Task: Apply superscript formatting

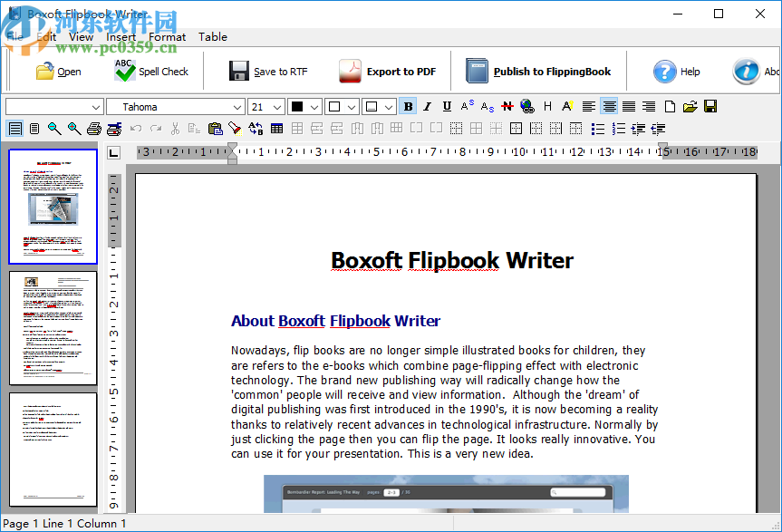Action: [466, 106]
